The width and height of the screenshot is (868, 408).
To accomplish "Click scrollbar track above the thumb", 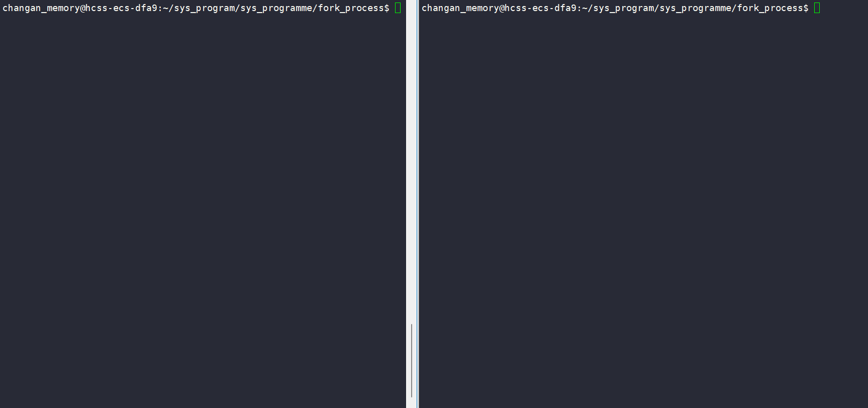I will point(412,161).
